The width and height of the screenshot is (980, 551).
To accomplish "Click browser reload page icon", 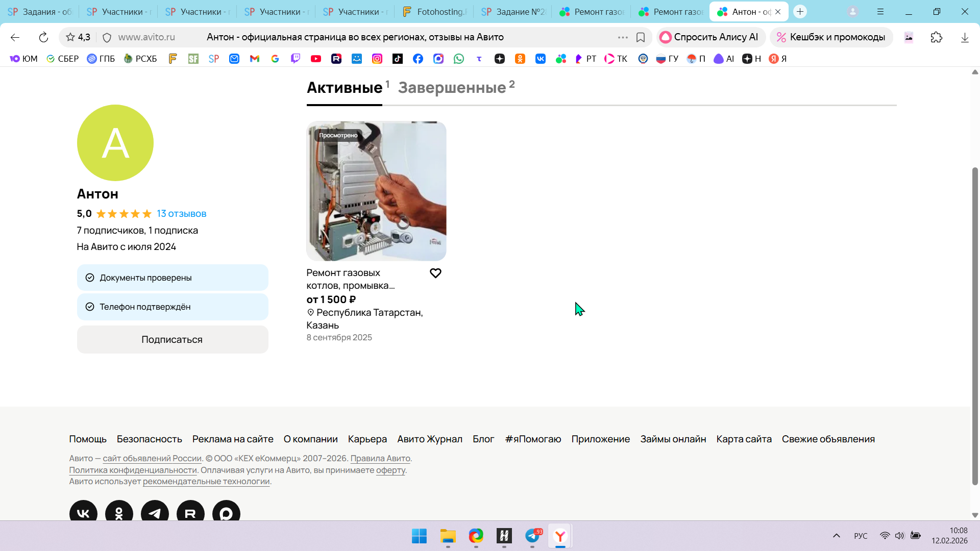I will [43, 37].
